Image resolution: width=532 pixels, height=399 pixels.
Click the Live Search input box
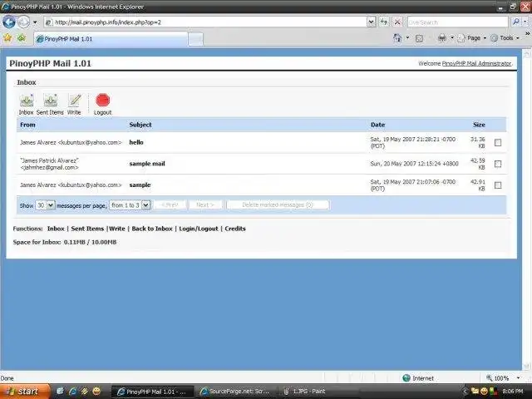point(457,22)
